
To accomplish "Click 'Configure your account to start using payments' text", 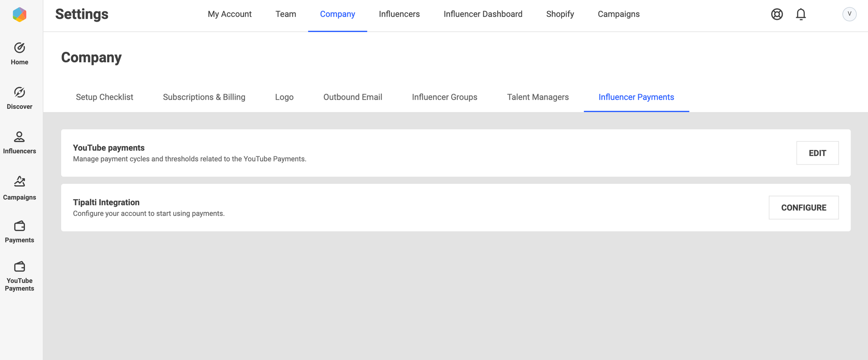I will tap(149, 214).
